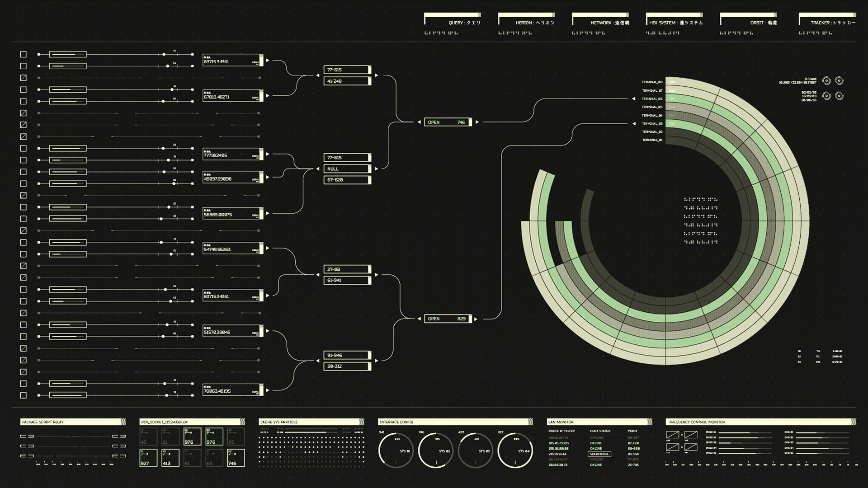Select the dim socket tile numbered 85
Viewport: 868px width, 488px height.
236,436
